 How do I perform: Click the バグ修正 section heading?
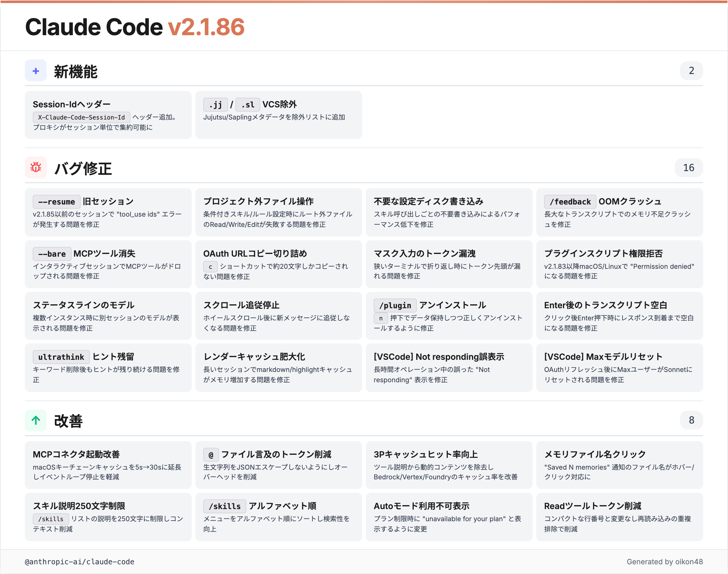point(83,168)
